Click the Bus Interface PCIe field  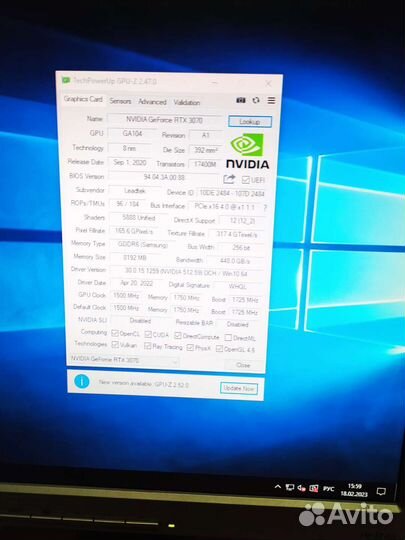(224, 207)
